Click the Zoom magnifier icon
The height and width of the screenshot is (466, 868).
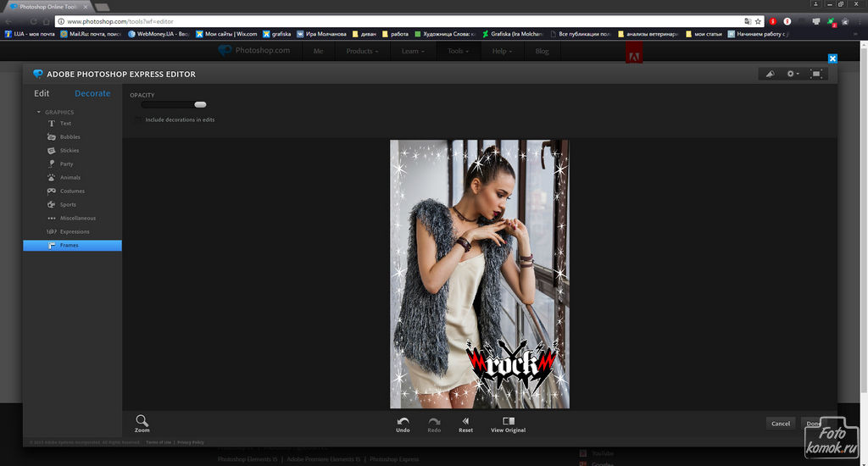(x=142, y=420)
